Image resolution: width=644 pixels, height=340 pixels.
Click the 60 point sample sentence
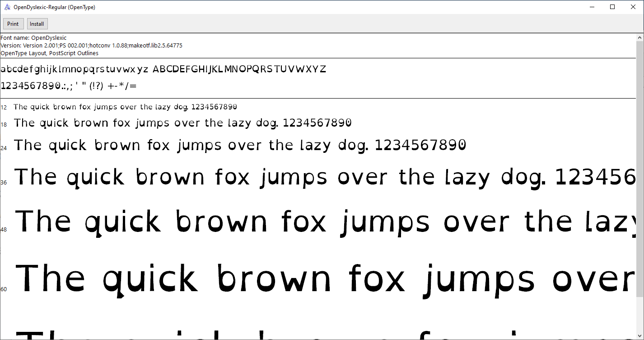pyautogui.click(x=325, y=281)
